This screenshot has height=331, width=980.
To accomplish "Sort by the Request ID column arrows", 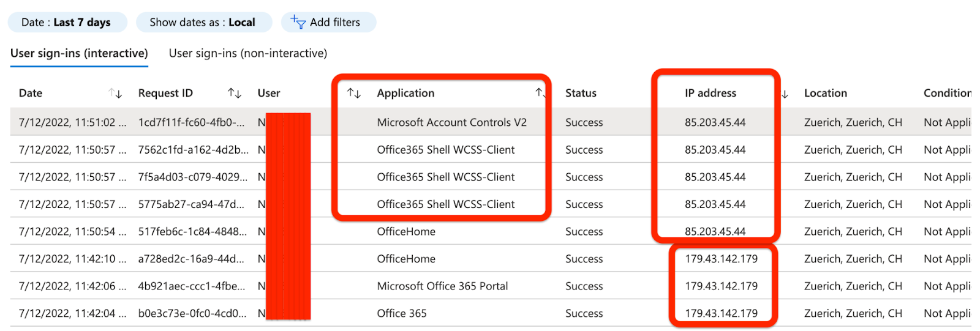I will pos(235,93).
